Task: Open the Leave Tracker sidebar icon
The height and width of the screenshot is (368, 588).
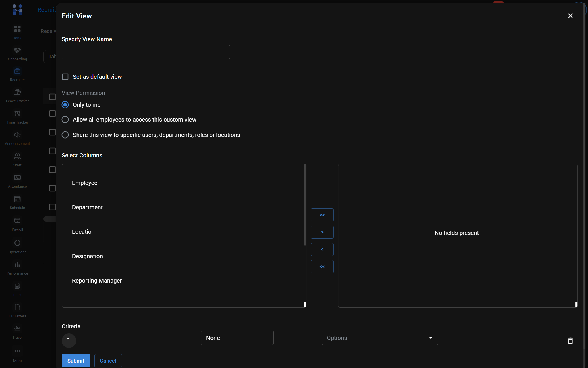Action: pos(17,92)
